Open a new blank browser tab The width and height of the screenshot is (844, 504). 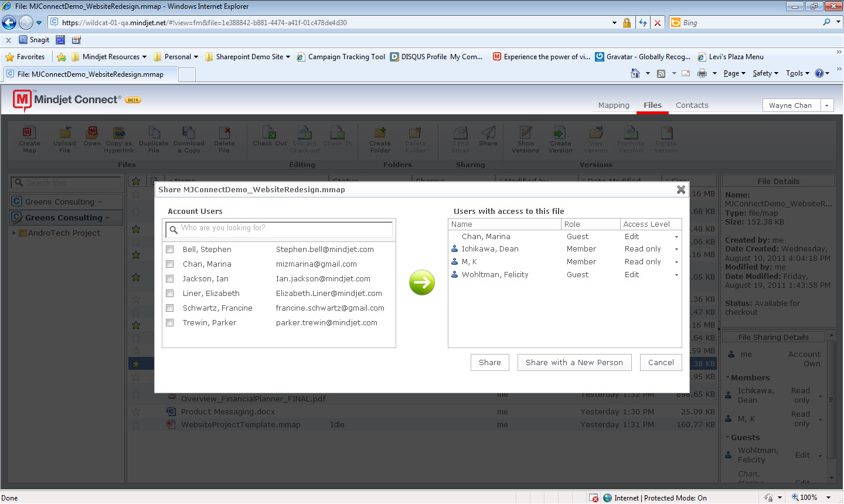pos(186,74)
